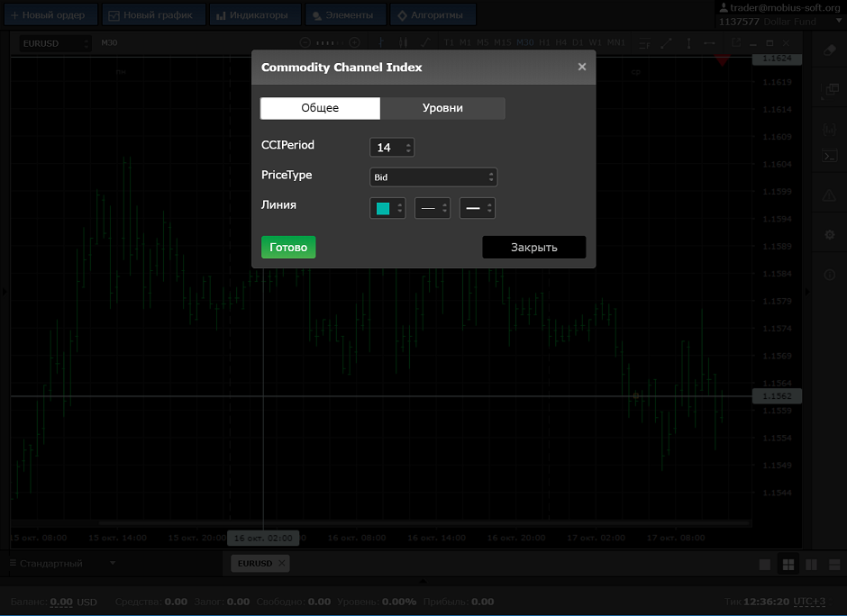Open settings gear in right sidebar
The height and width of the screenshot is (616, 847).
(x=830, y=234)
